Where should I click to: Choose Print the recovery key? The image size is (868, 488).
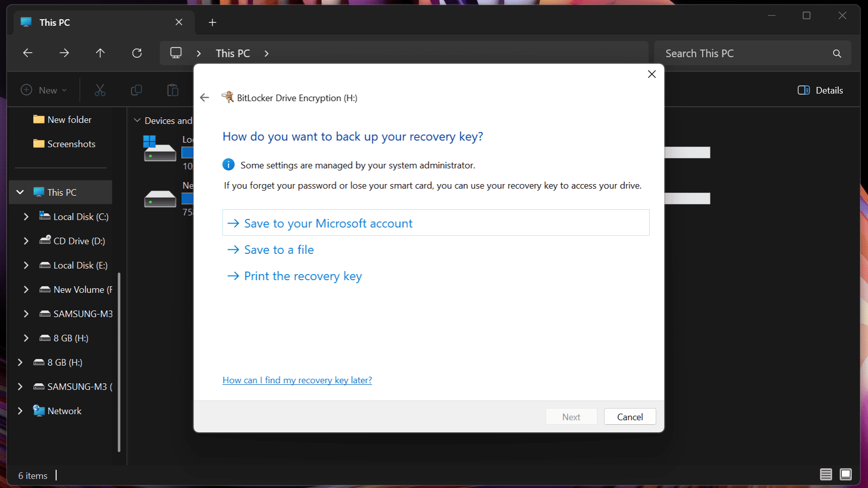tap(302, 276)
